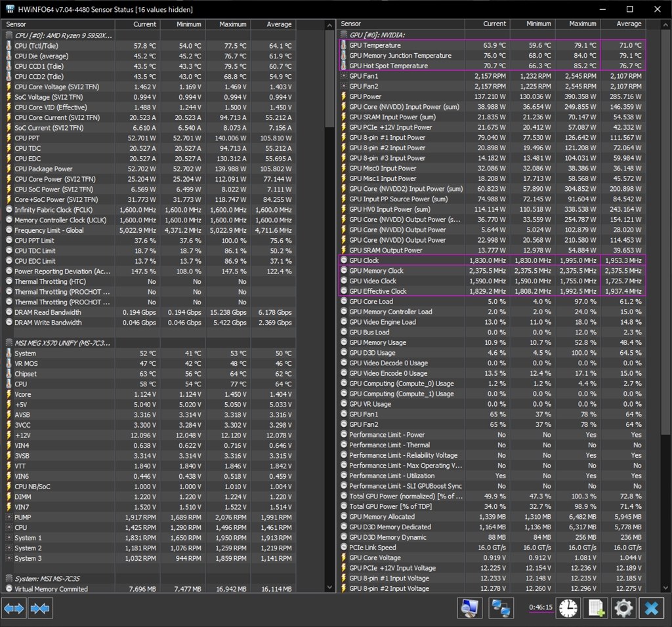Click the right panel scrollbar down arrow
672x627 pixels.
click(665, 587)
